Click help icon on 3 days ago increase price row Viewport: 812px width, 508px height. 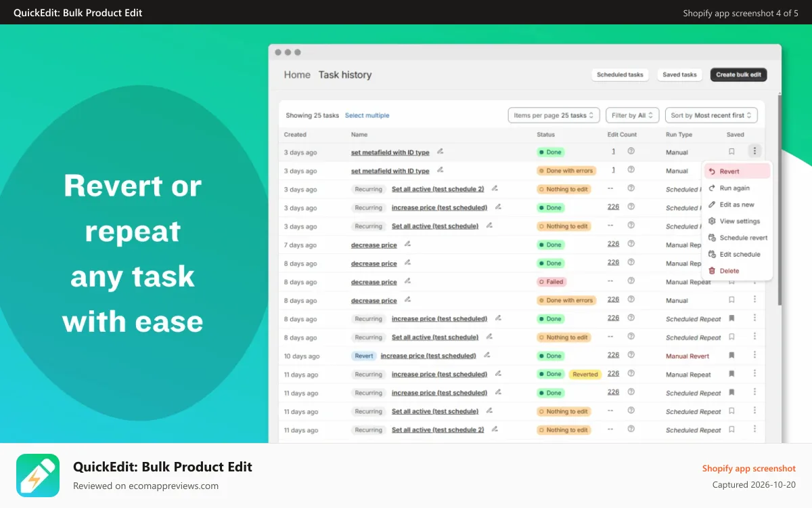(x=631, y=207)
